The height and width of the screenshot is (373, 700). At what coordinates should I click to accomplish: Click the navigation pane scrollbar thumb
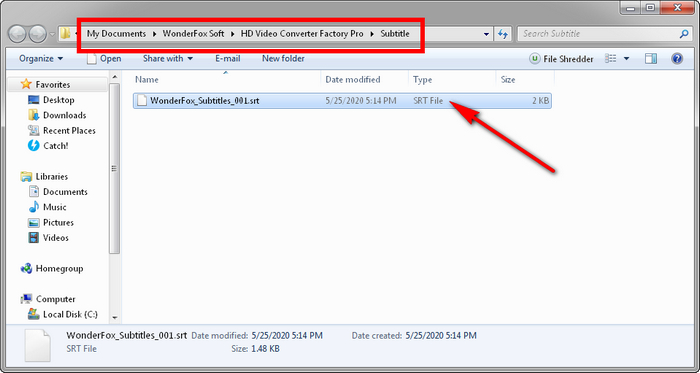pos(115,169)
